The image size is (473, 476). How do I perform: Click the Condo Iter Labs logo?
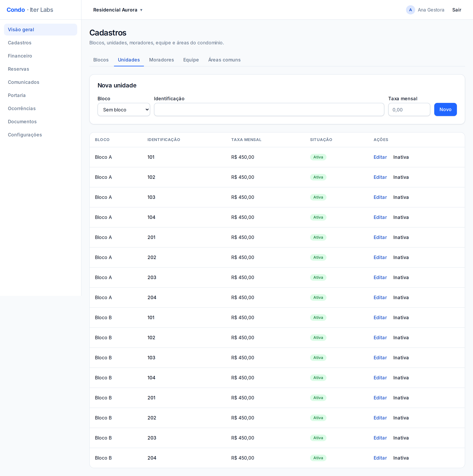(30, 10)
